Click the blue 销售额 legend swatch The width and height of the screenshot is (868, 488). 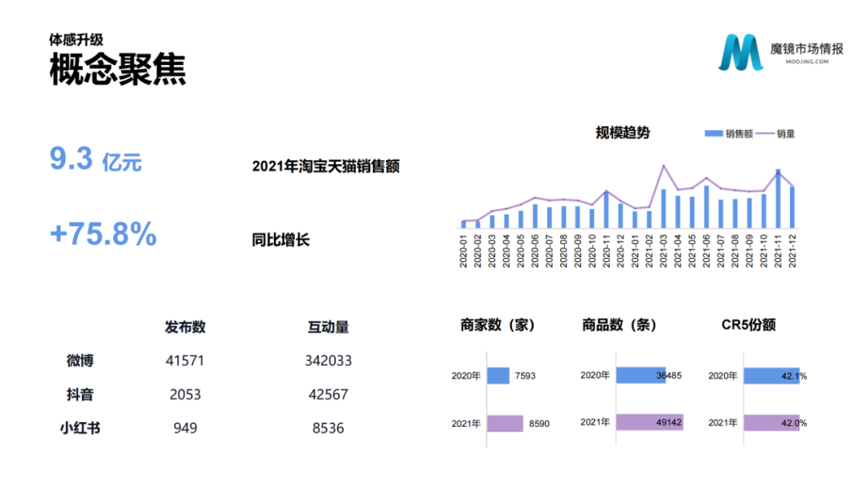click(714, 133)
